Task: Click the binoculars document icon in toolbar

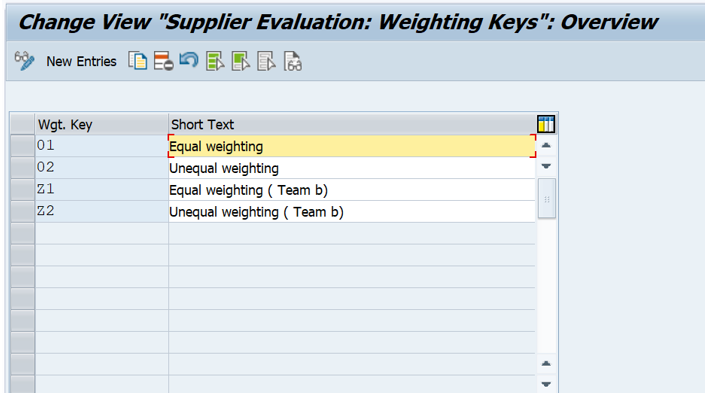Action: pyautogui.click(x=292, y=61)
